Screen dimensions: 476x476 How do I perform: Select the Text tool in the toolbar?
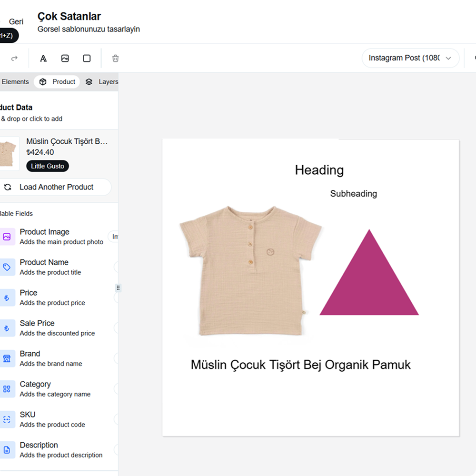tap(43, 58)
